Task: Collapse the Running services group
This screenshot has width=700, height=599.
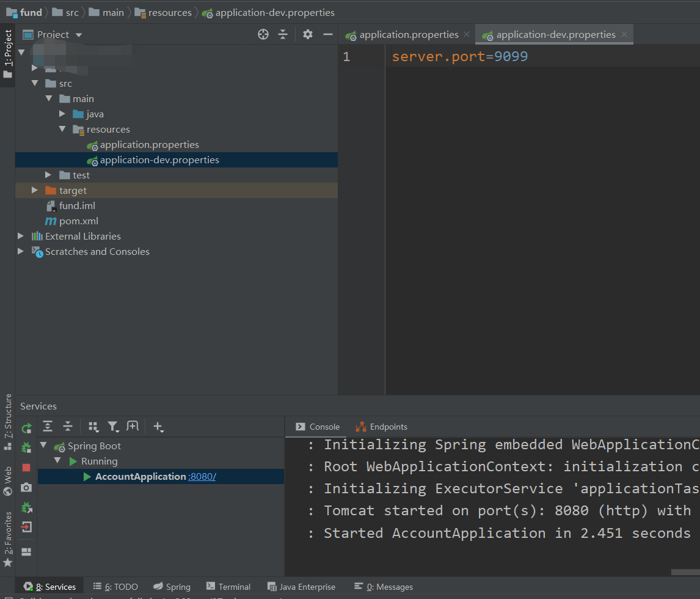Action: click(x=57, y=460)
